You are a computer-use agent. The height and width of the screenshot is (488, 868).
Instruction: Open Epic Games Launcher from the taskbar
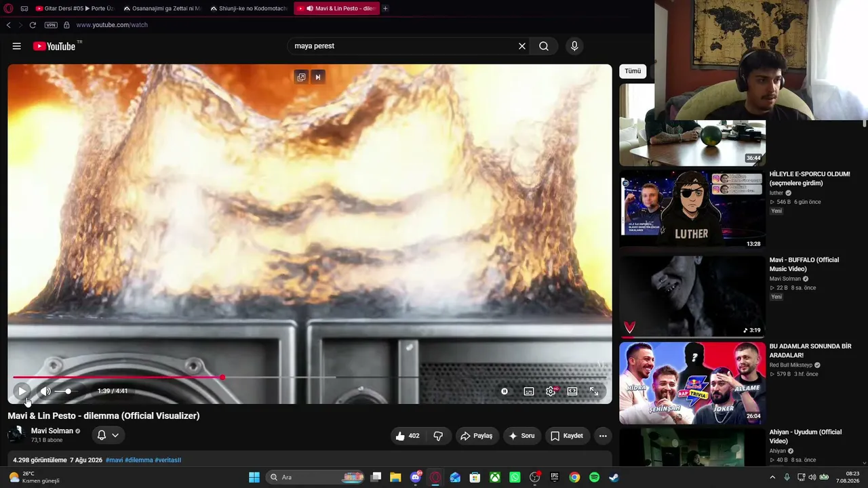(x=554, y=477)
